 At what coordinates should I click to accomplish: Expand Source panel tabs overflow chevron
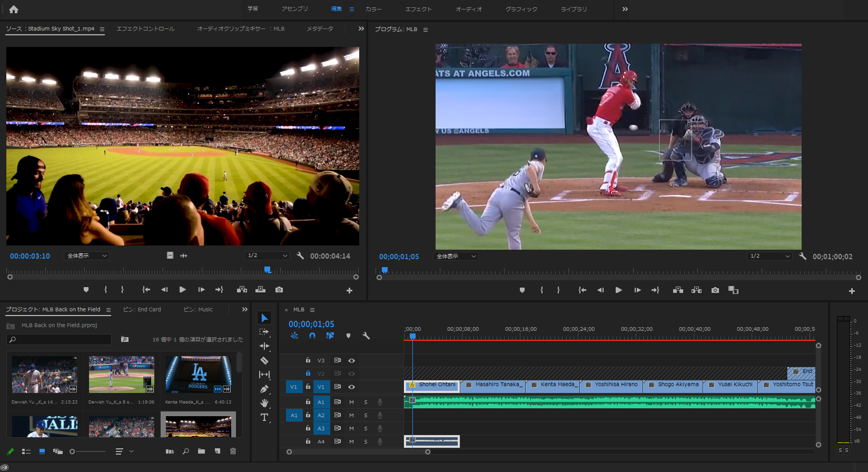click(361, 28)
